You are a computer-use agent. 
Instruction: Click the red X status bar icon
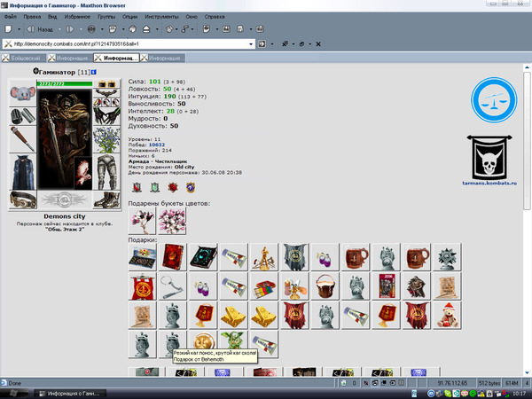[x=365, y=383]
